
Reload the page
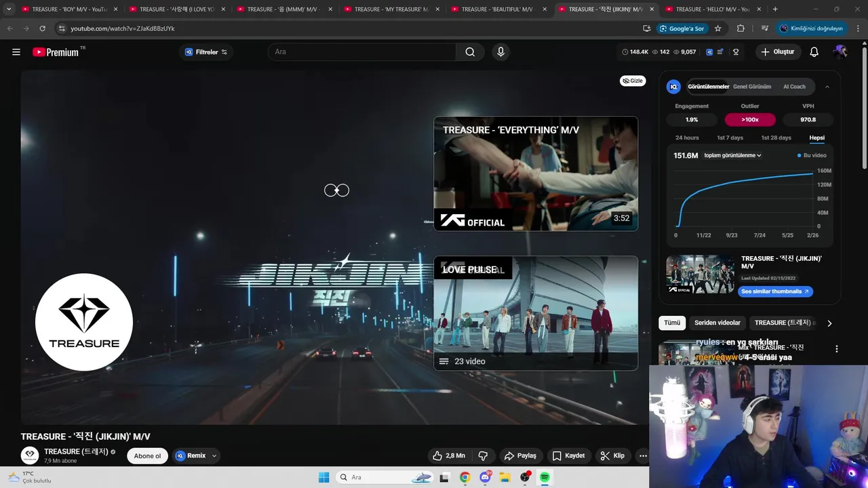[x=42, y=28]
